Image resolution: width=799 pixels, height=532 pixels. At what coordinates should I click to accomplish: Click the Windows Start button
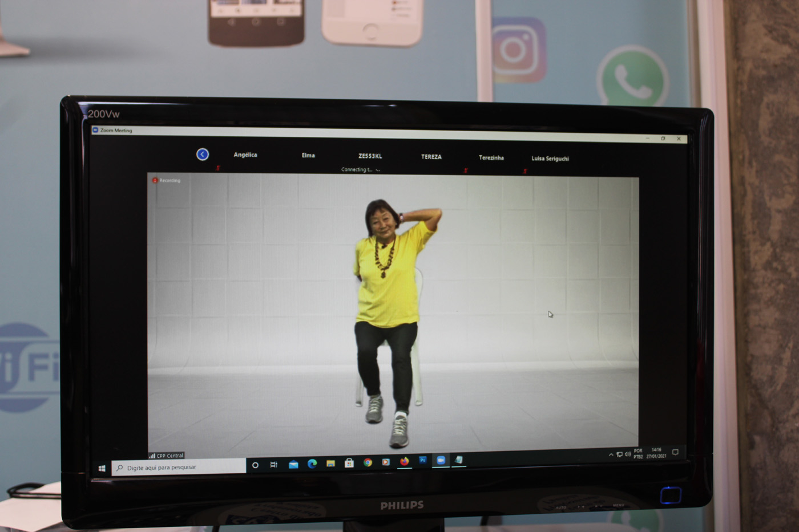102,469
